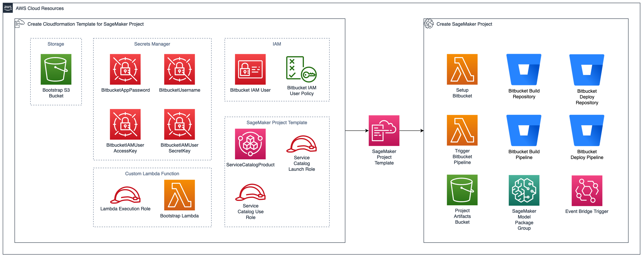644x258 pixels.
Task: Click the 'Bitbucket IAM User Policy' label text
Action: pyautogui.click(x=302, y=91)
